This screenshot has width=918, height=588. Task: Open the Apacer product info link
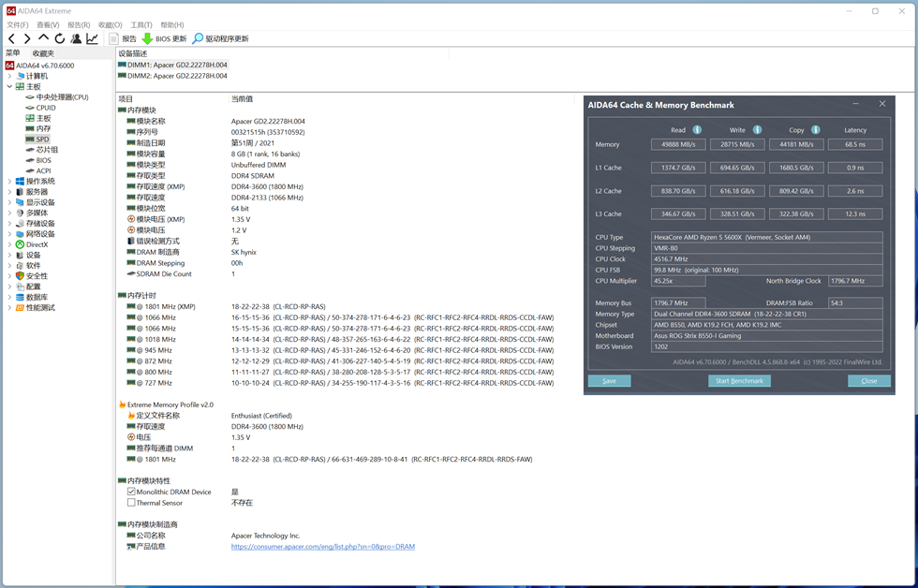pos(322,547)
